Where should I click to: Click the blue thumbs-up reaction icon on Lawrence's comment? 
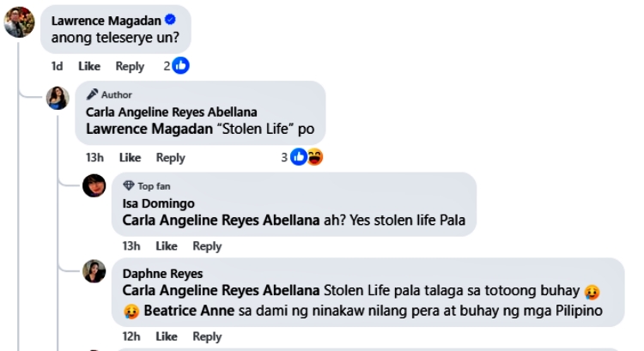[x=180, y=66]
